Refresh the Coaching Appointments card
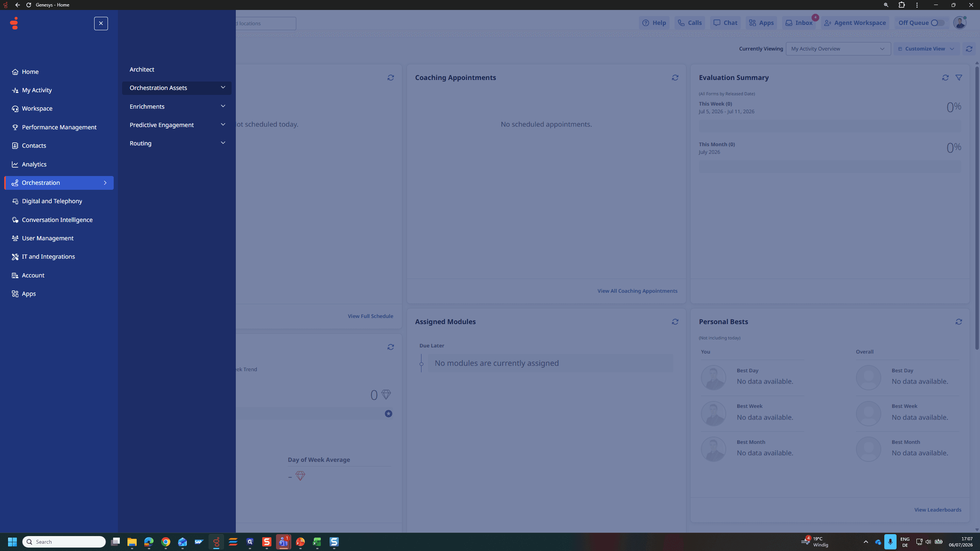This screenshot has width=980, height=551. pos(675,78)
